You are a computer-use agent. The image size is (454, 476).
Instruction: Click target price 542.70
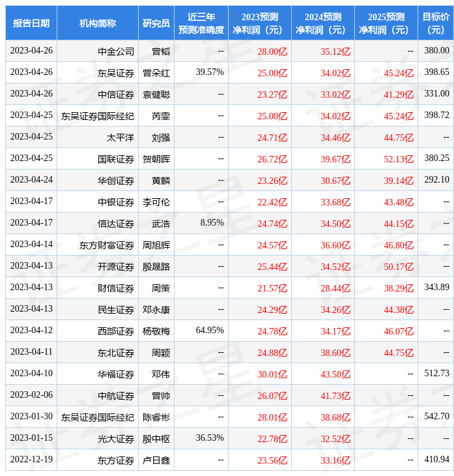[436, 417]
